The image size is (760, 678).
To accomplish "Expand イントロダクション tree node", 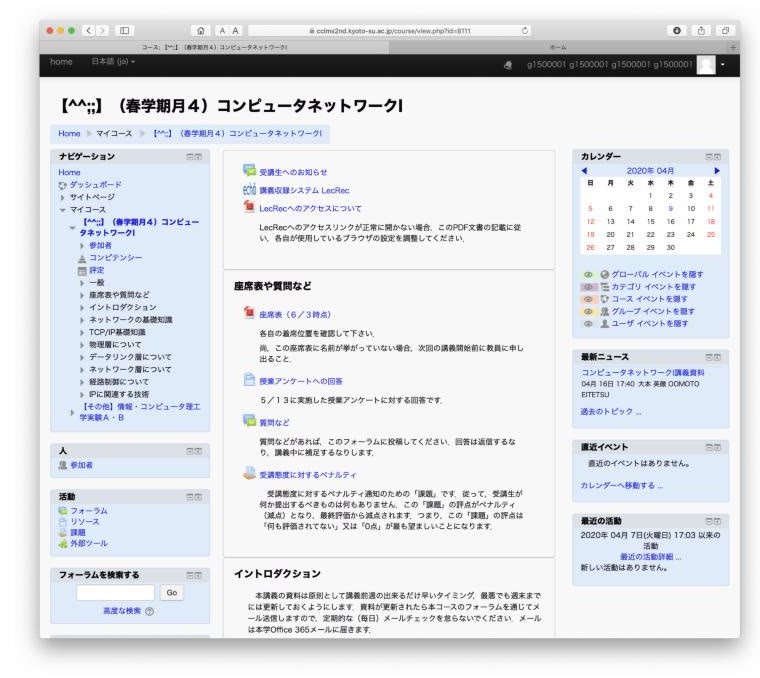I will click(x=82, y=308).
